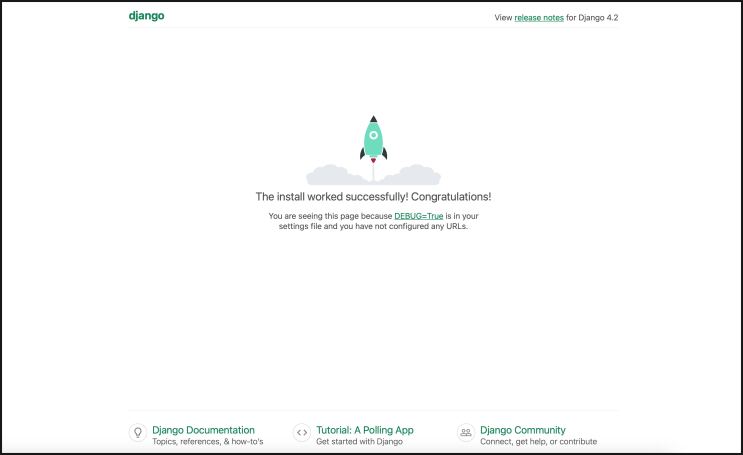Follow the DEBUG=True settings link

[418, 216]
